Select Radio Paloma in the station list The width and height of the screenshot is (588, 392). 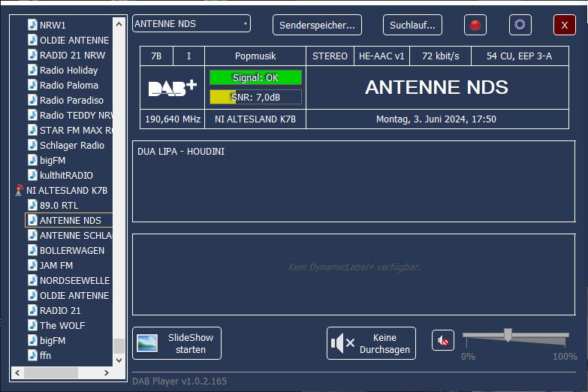68,85
